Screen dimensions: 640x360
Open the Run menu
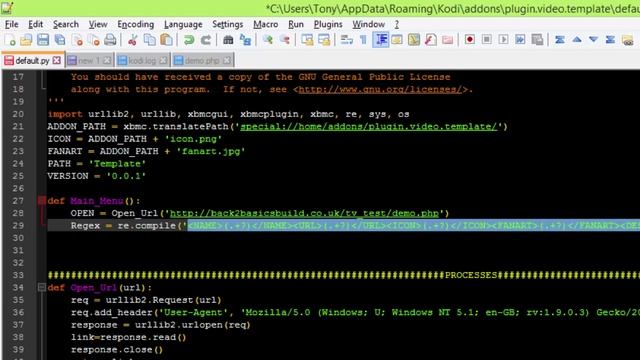click(x=296, y=24)
